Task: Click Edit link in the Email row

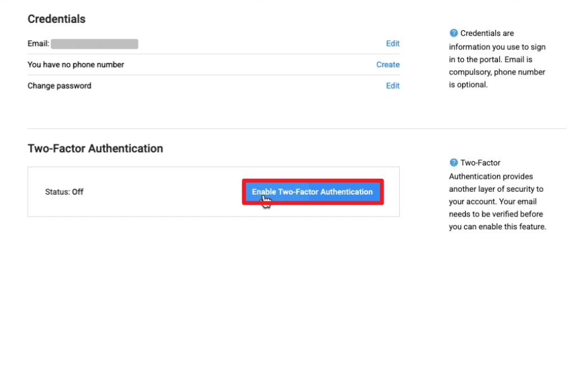Action: click(x=393, y=44)
